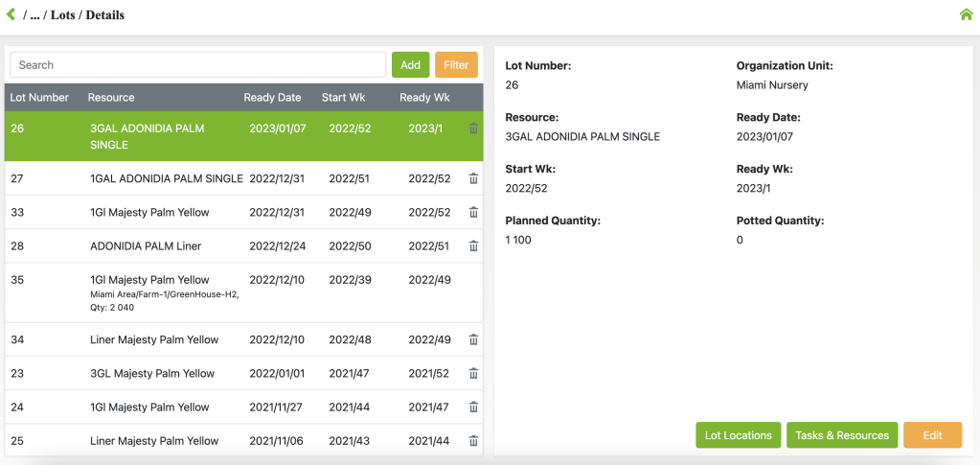Expand the breadcrumb ellipsis

pos(35,15)
